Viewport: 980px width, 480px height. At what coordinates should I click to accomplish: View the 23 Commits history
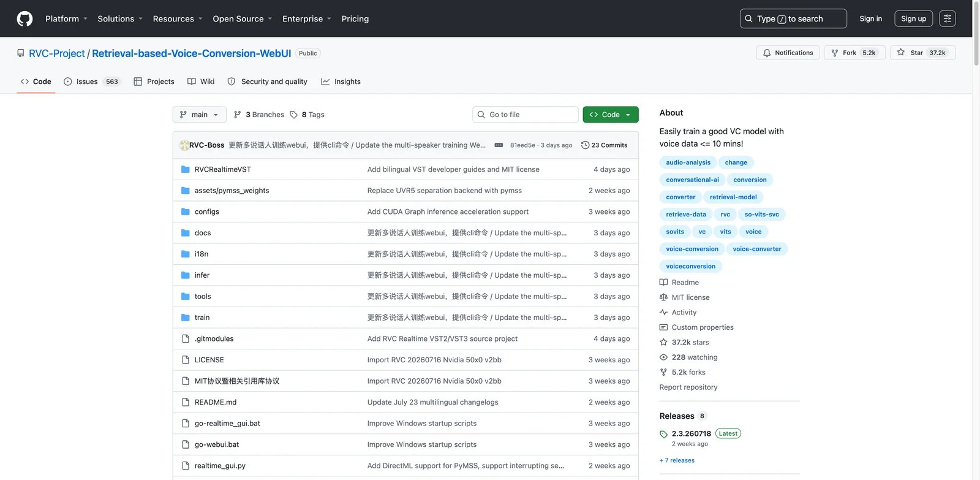[605, 145]
